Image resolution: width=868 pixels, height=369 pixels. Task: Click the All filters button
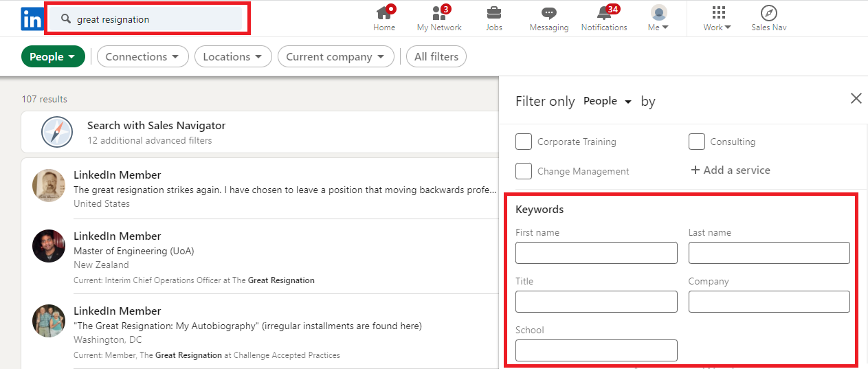[436, 57]
